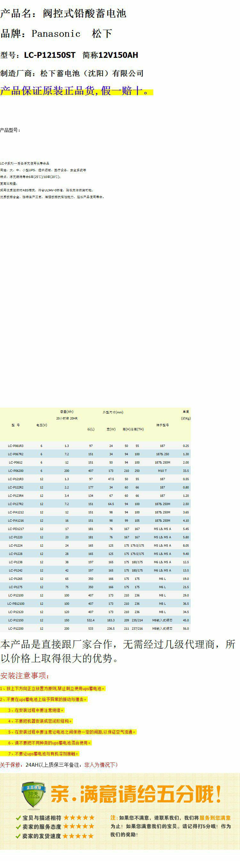Screen dimensions: 240x868
Task: Click table row LC-P12200
Action: pos(95,628)
